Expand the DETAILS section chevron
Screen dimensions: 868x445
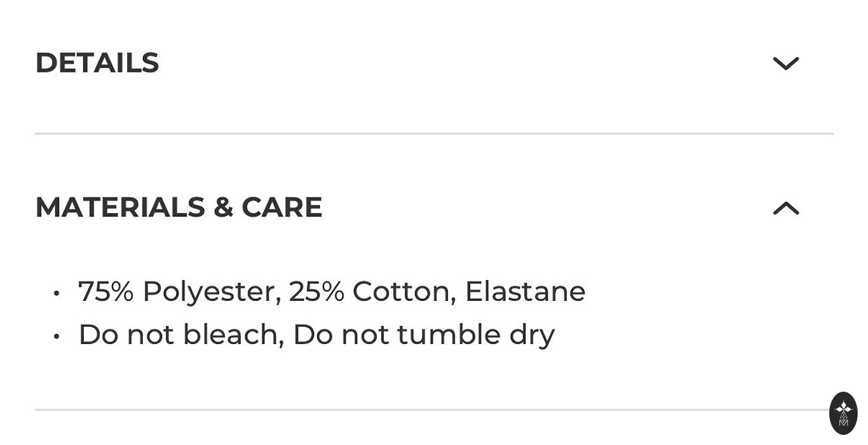pos(785,63)
